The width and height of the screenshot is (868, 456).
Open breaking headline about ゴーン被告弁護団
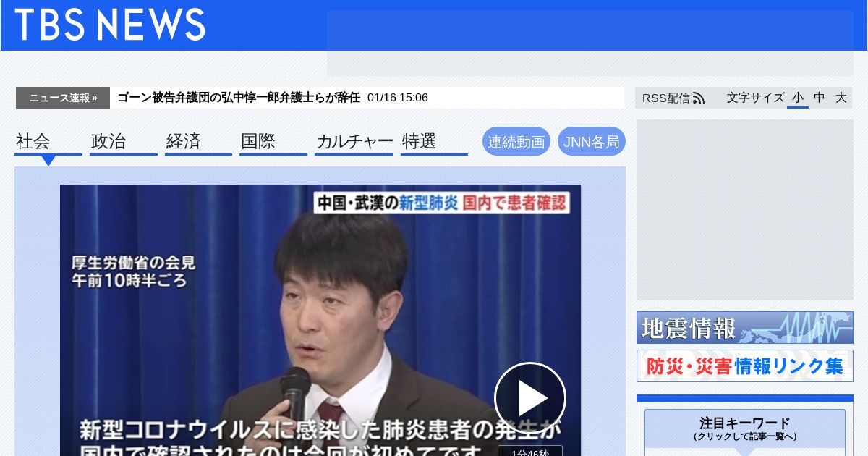(x=239, y=98)
